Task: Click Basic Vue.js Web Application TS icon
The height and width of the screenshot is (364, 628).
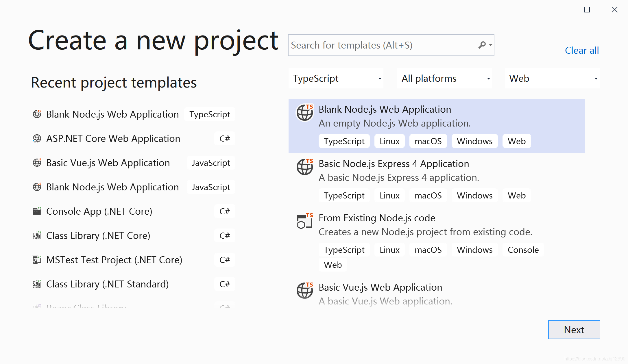Action: pos(305,290)
